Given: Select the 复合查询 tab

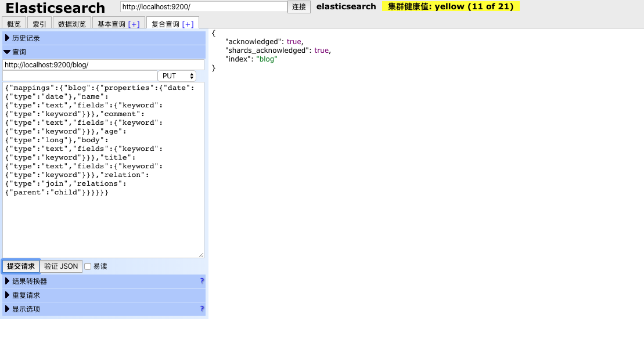Looking at the screenshot, I should pos(166,24).
